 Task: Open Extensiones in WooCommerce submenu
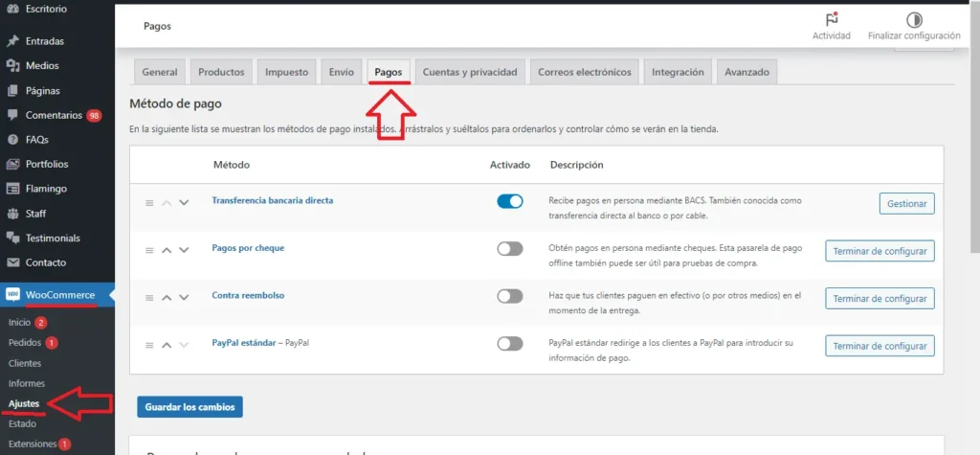[x=33, y=444]
